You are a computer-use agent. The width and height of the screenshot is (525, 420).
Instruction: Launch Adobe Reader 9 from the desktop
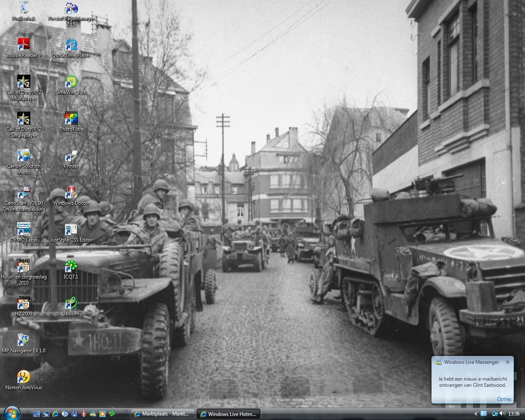pyautogui.click(x=24, y=45)
